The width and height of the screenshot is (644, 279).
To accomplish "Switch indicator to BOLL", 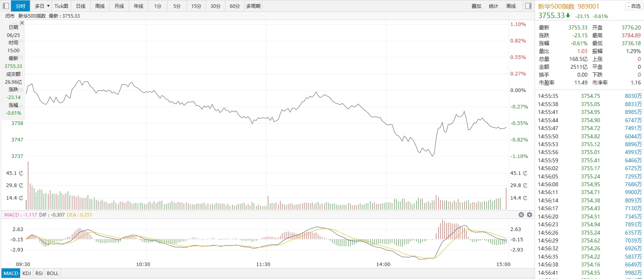I will pyautogui.click(x=53, y=273).
